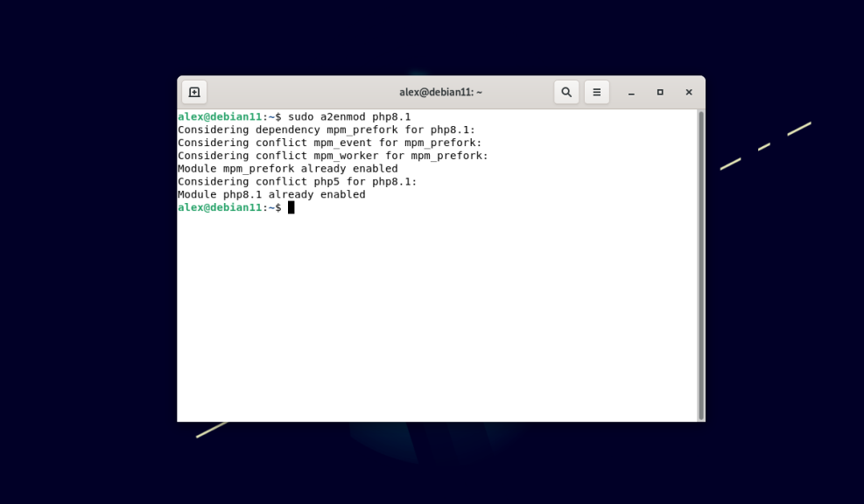This screenshot has width=864, height=504.
Task: Open the hamburger menu
Action: click(596, 92)
